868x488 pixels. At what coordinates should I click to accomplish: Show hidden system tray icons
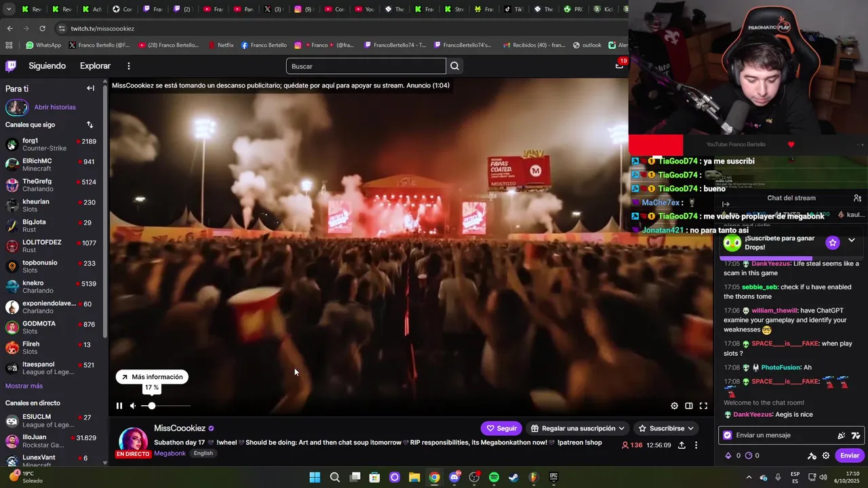pyautogui.click(x=749, y=477)
